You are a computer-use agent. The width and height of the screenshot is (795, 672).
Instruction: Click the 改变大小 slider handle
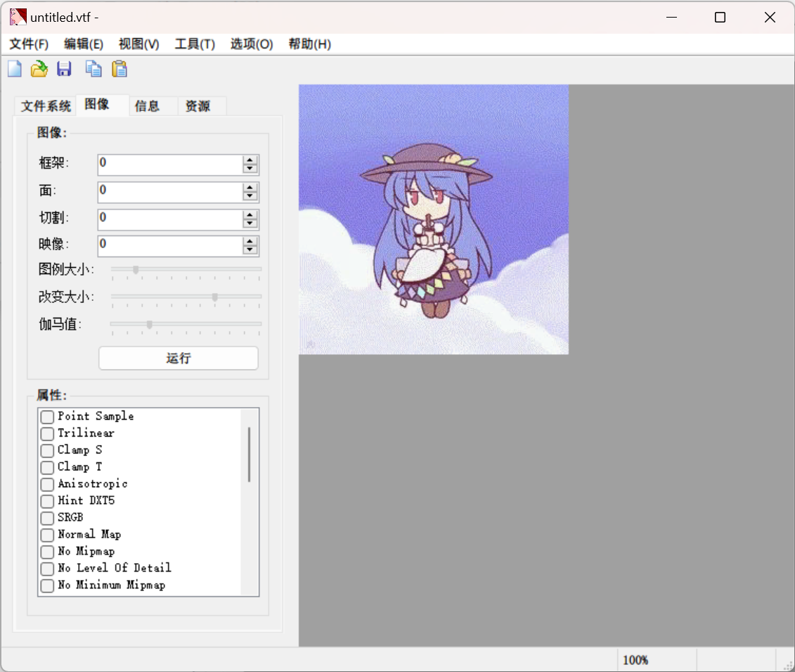[215, 297]
